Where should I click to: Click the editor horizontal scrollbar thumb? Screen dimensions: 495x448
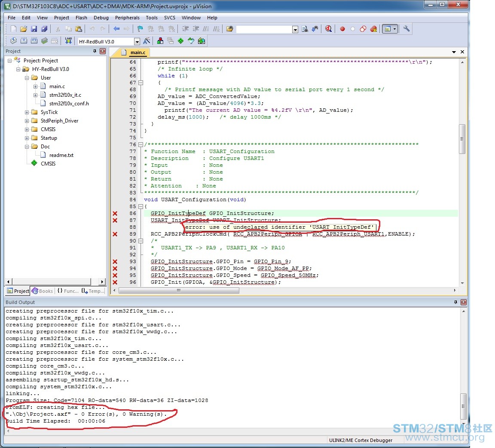tap(179, 291)
